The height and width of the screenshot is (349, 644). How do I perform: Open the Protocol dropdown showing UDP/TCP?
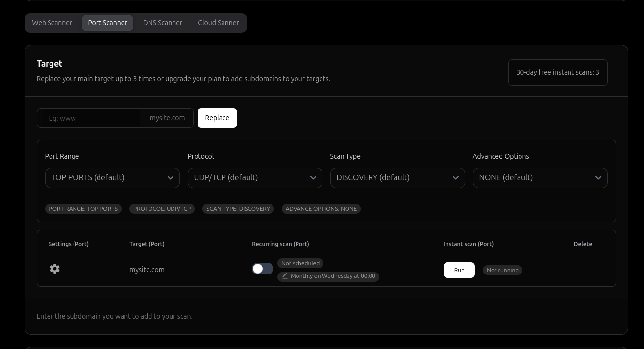pos(255,177)
